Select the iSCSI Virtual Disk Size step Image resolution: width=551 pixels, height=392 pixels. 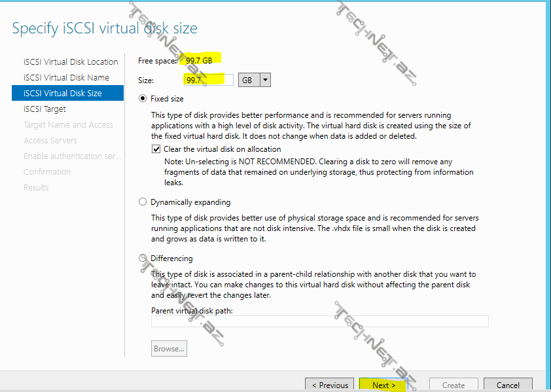pyautogui.click(x=63, y=94)
